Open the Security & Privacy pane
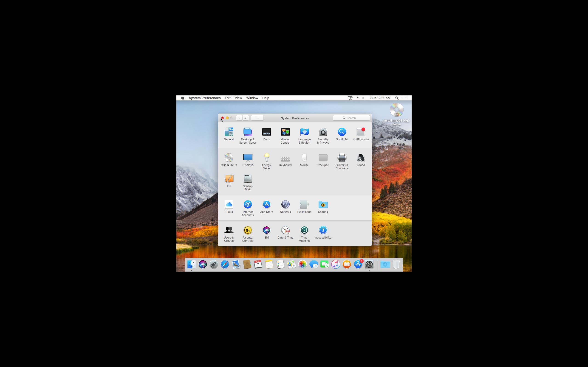The width and height of the screenshot is (588, 367). (323, 132)
